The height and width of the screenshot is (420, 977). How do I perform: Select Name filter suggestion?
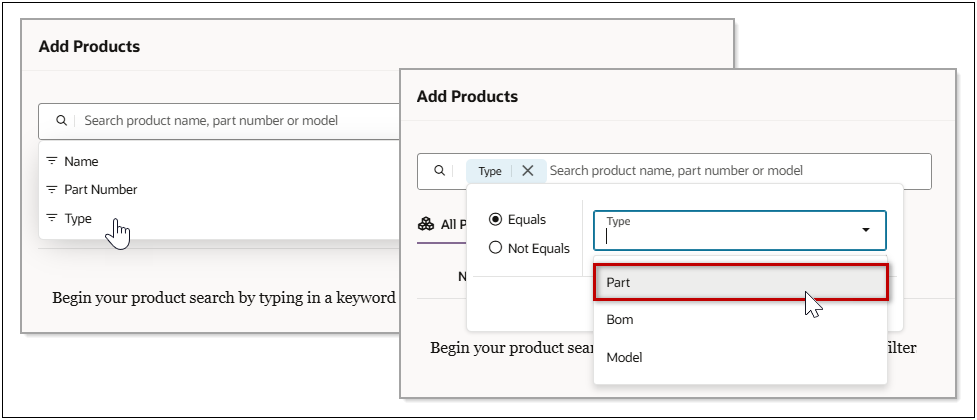pyautogui.click(x=81, y=161)
